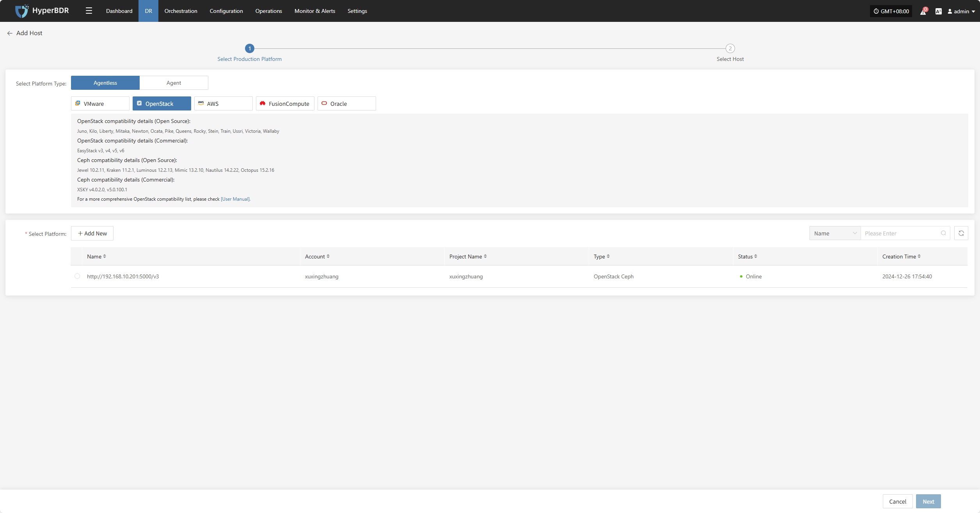Click the Add New platform button
The image size is (980, 513).
coord(92,233)
